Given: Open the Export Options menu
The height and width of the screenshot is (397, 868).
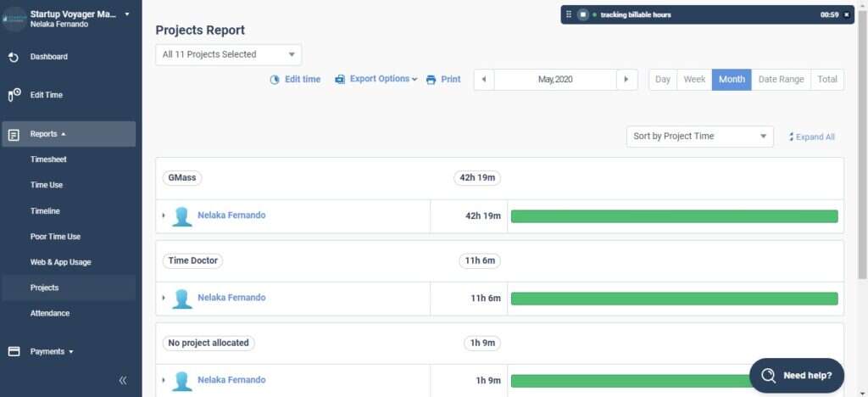Looking at the screenshot, I should click(383, 79).
